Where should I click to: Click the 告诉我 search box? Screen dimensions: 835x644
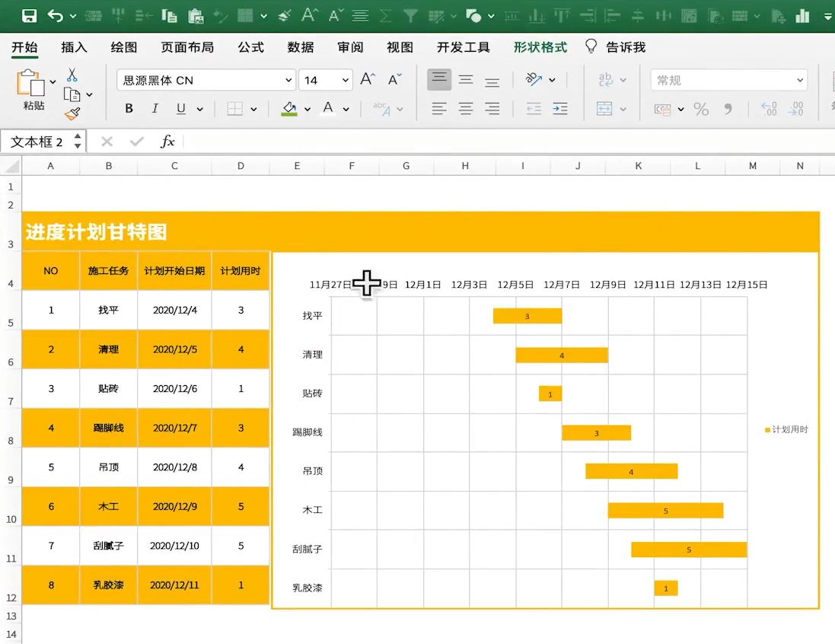(625, 47)
